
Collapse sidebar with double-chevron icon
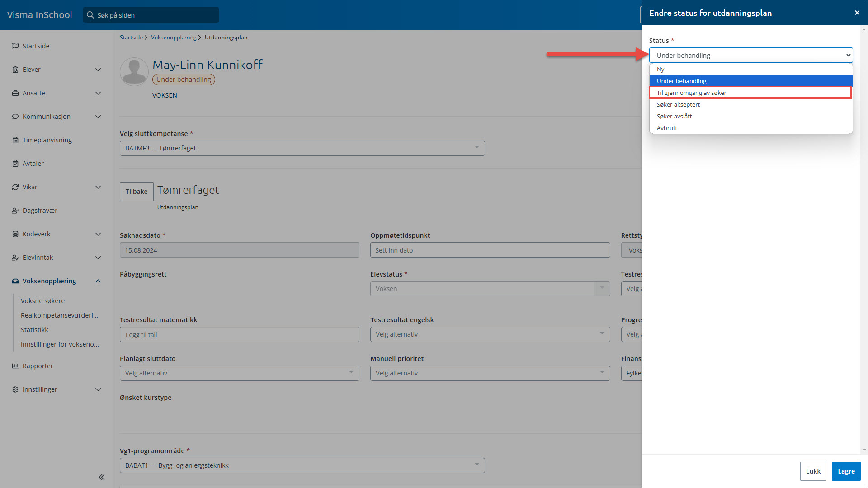tap(102, 477)
